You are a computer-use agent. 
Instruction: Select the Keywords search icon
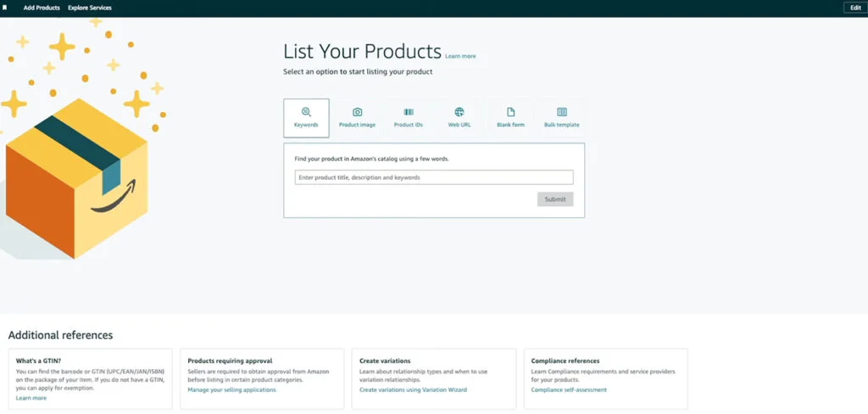pos(306,112)
